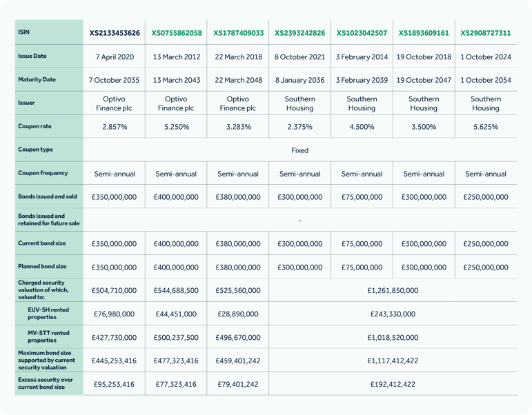Click the 7 October 2035 maturity cell
The image size is (532, 415).
point(115,80)
